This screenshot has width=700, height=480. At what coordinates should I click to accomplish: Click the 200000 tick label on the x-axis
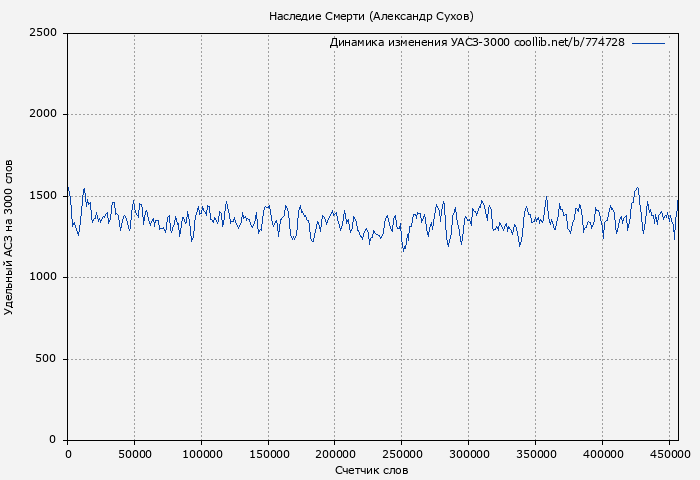(x=334, y=455)
